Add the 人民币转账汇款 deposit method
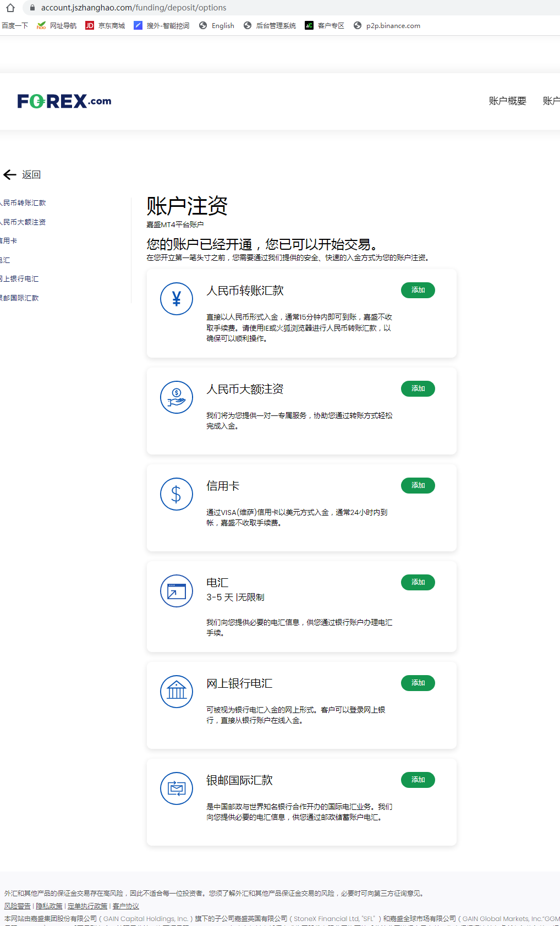 (x=418, y=290)
